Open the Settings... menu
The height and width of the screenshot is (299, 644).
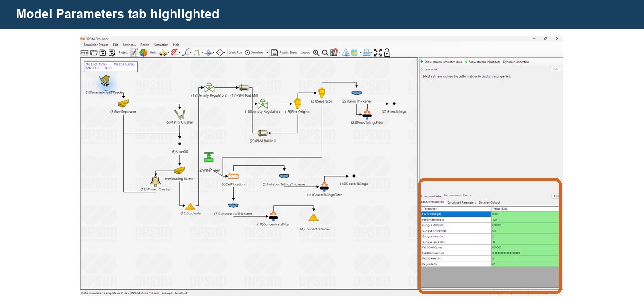(129, 45)
